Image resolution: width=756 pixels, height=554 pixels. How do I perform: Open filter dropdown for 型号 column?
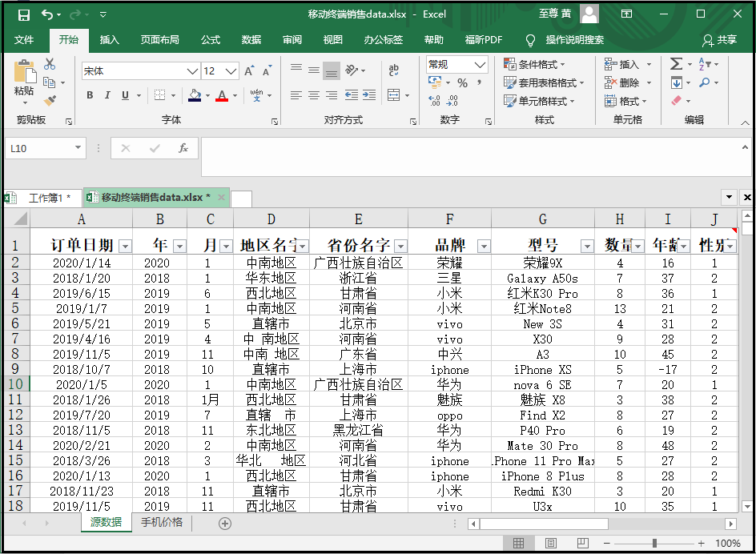point(587,247)
